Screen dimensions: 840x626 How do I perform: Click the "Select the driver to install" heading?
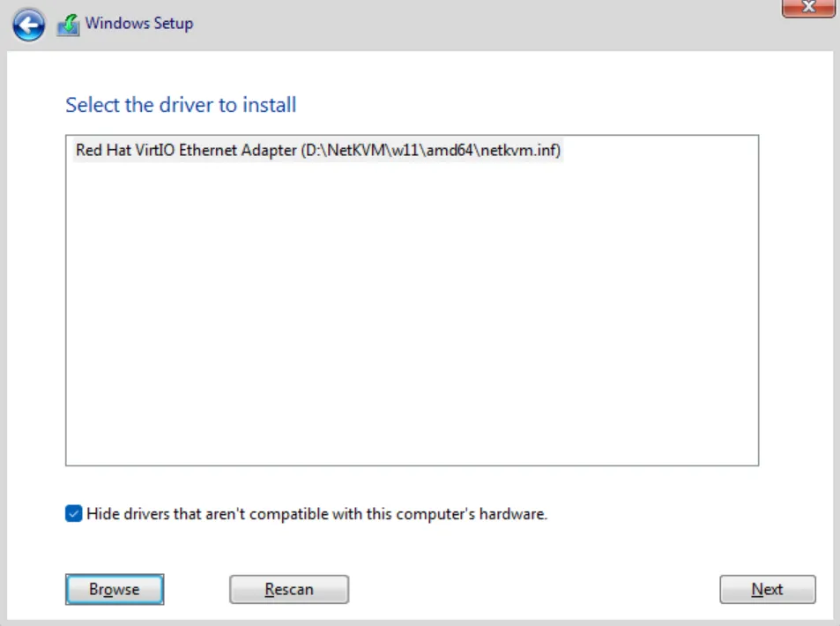click(181, 106)
